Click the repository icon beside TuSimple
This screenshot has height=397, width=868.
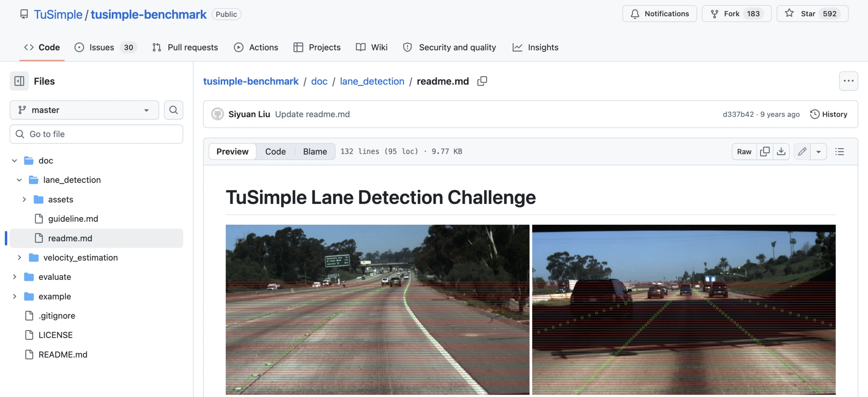pyautogui.click(x=24, y=14)
